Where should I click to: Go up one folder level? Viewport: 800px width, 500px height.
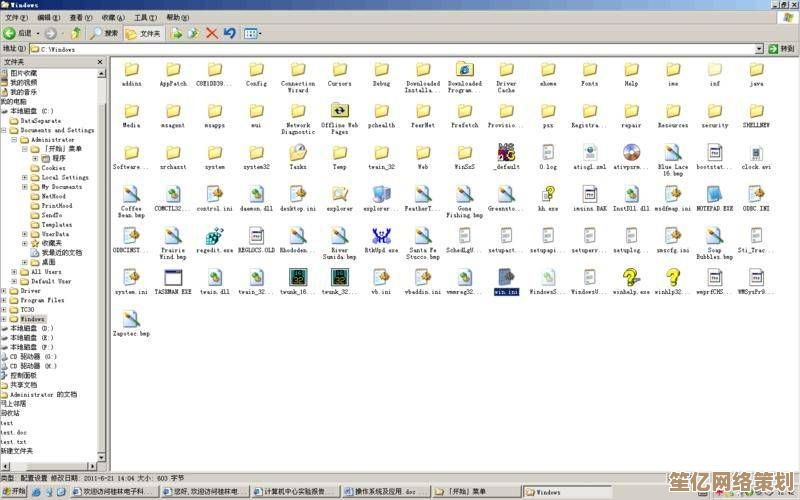click(x=76, y=33)
